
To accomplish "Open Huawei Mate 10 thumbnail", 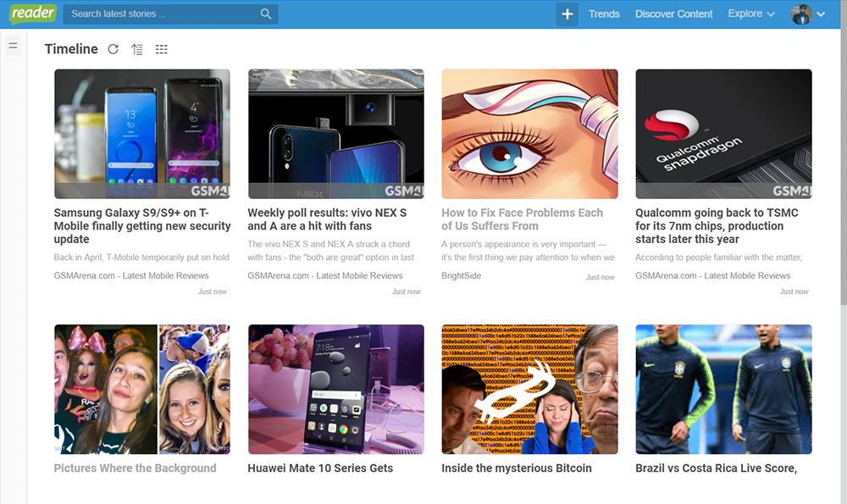I will pyautogui.click(x=336, y=389).
